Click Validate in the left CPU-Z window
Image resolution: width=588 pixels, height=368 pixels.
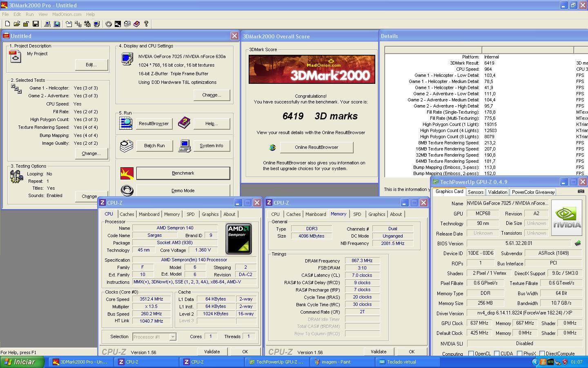(212, 352)
